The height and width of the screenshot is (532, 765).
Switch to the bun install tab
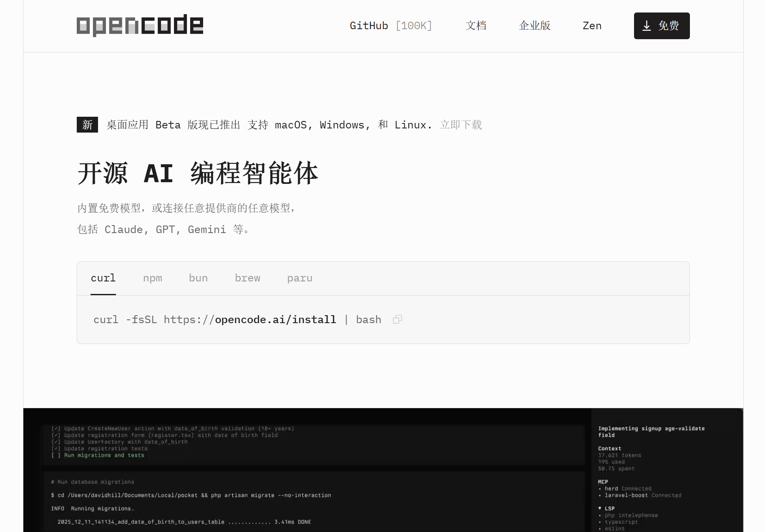[x=198, y=278]
